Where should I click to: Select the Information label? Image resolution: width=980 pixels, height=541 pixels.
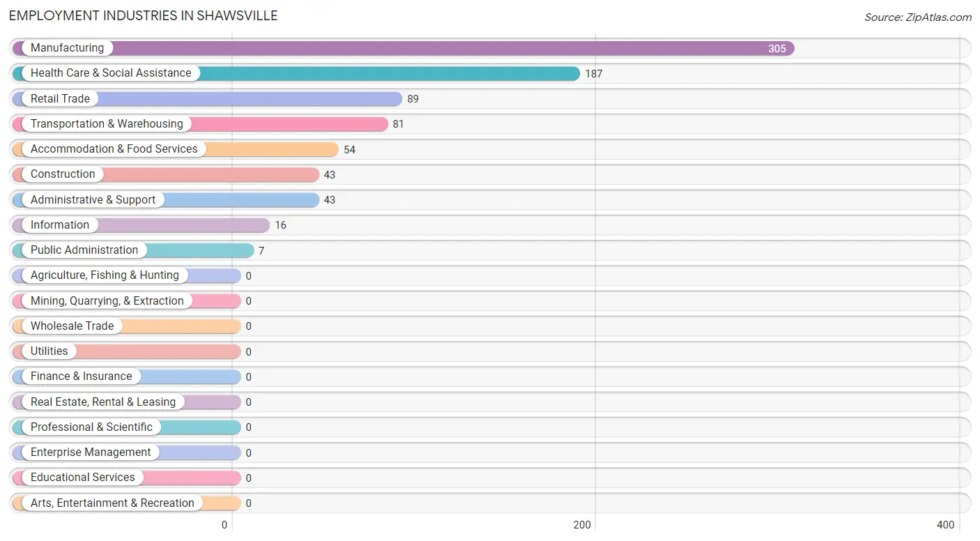[x=60, y=225]
